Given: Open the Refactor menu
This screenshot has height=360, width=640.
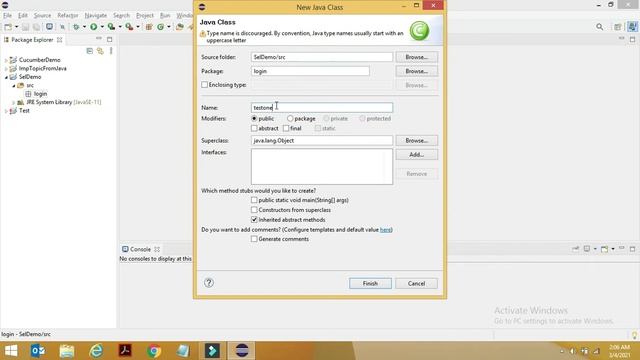Looking at the screenshot, I should pyautogui.click(x=68, y=15).
